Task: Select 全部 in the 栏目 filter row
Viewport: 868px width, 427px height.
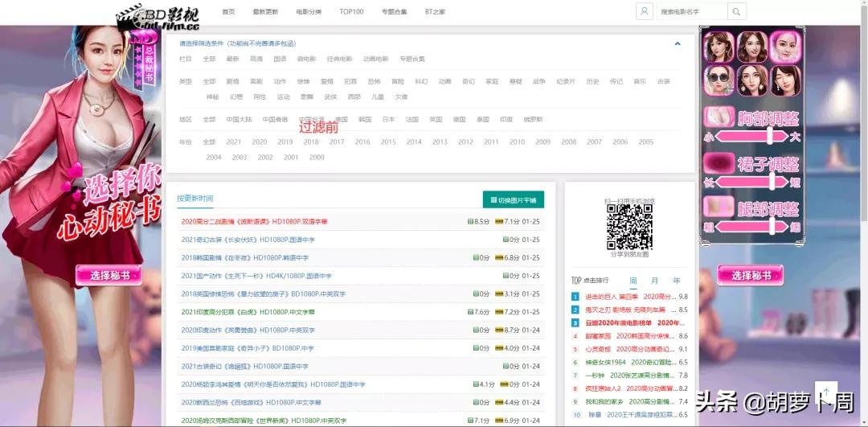Action: click(x=209, y=59)
